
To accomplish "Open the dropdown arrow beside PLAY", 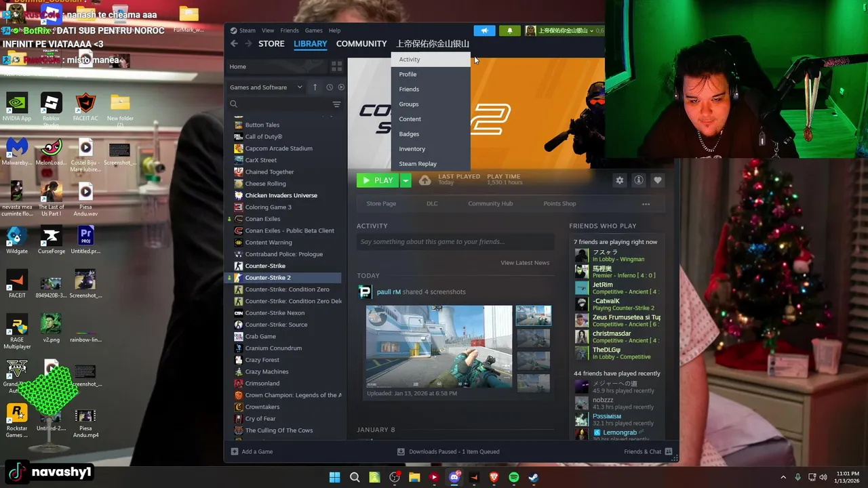I will pos(406,180).
